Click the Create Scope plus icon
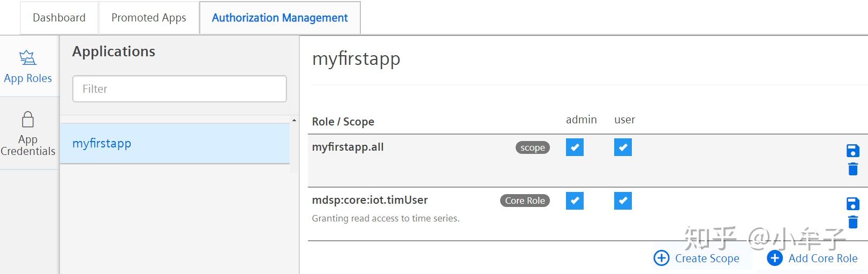 click(x=661, y=258)
